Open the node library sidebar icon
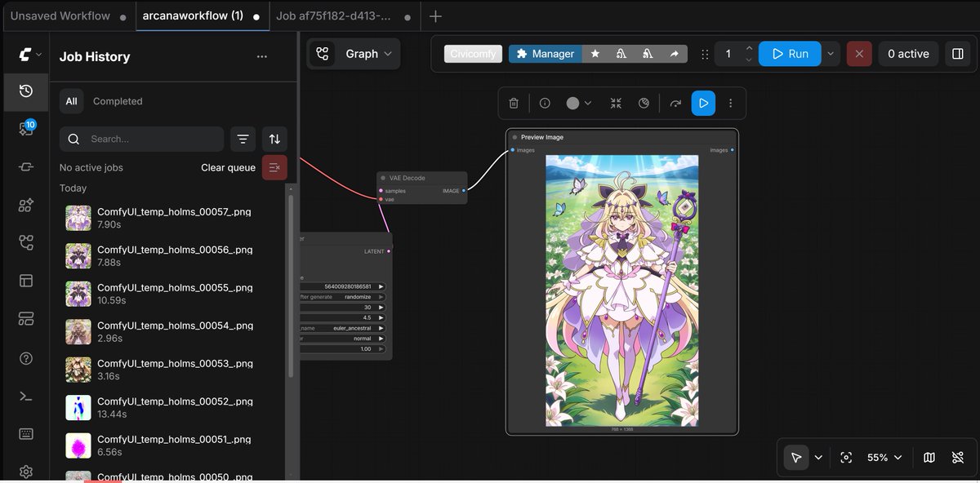 click(26, 167)
